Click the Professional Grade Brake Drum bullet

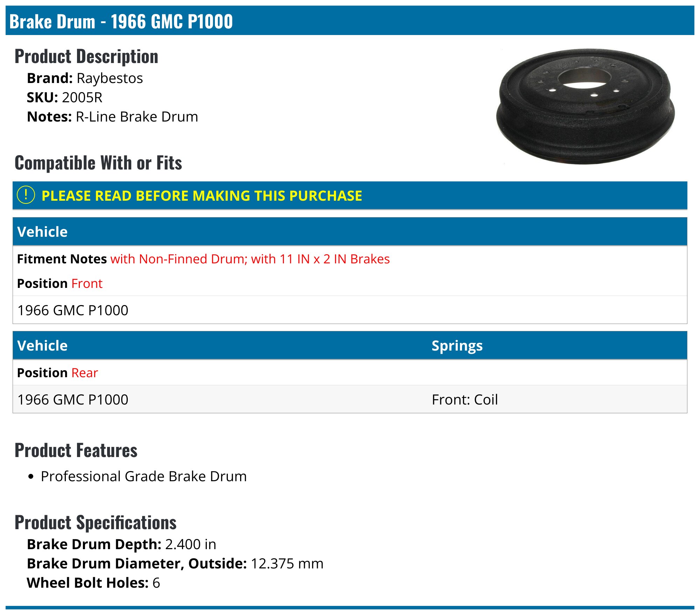point(143,476)
